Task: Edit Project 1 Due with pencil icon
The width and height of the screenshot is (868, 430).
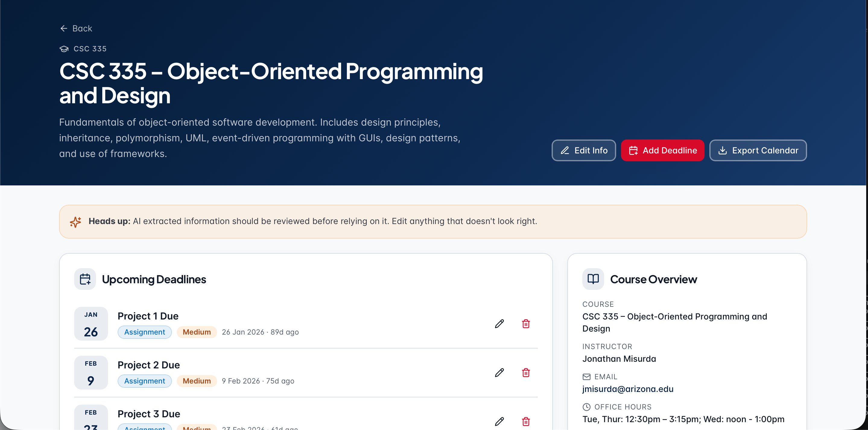Action: click(x=499, y=324)
